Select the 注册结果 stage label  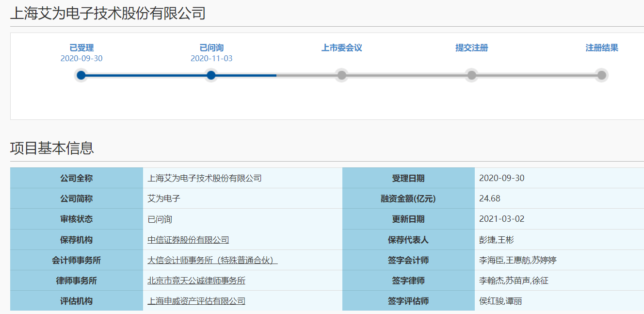tap(601, 48)
